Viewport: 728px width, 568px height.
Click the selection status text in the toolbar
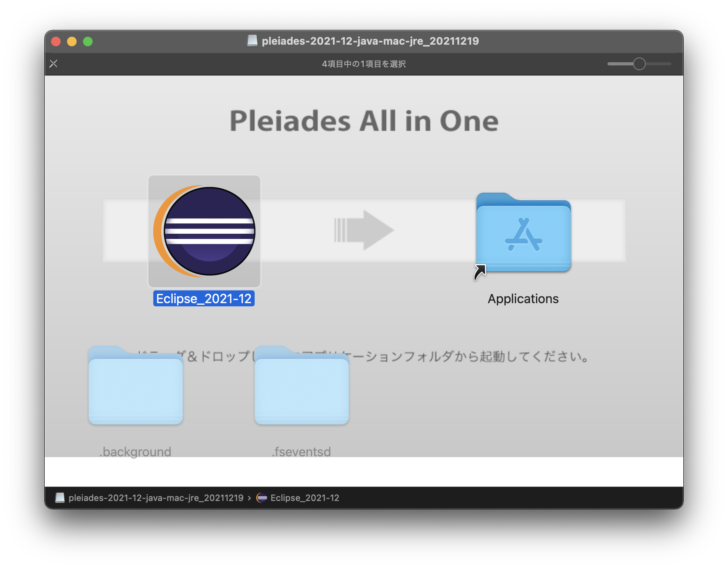(364, 63)
